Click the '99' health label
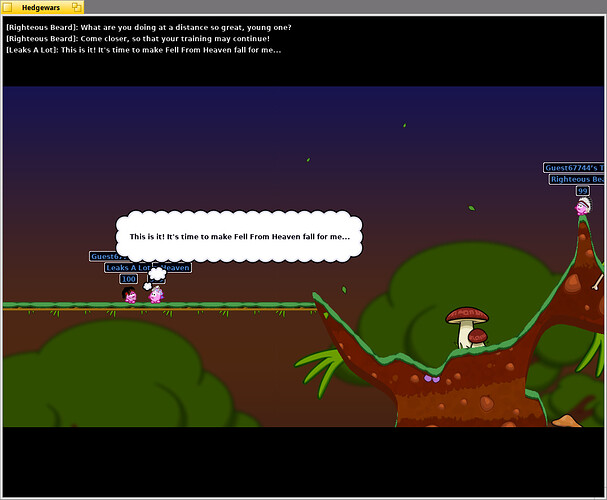Viewport: 607px width, 500px height. tap(583, 191)
